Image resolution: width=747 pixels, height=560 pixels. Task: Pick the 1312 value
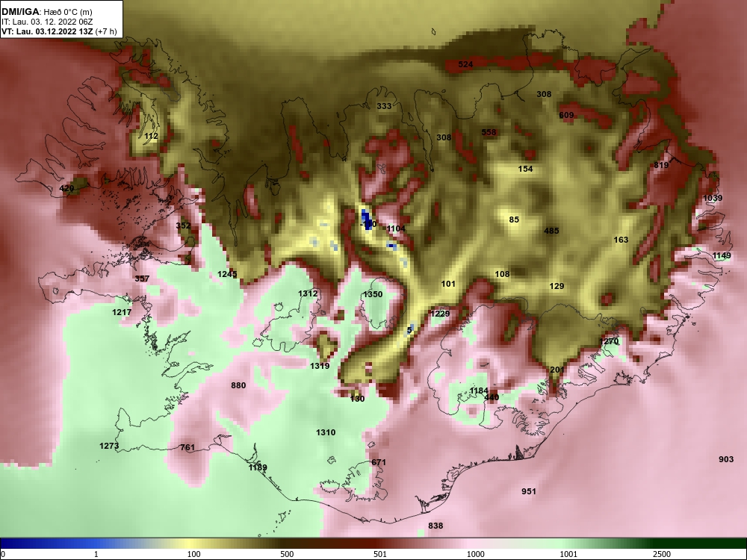[308, 293]
